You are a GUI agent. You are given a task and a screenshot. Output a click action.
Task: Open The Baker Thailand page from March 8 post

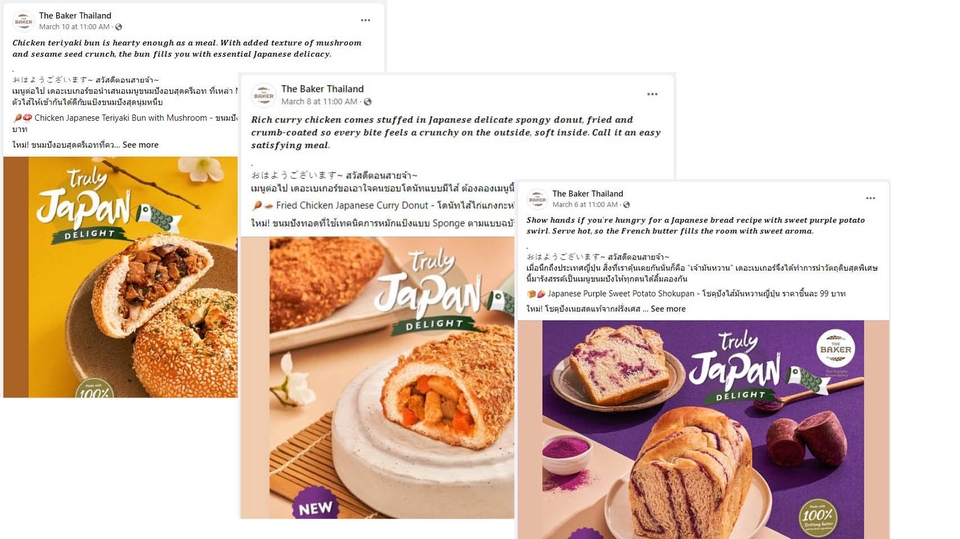322,89
